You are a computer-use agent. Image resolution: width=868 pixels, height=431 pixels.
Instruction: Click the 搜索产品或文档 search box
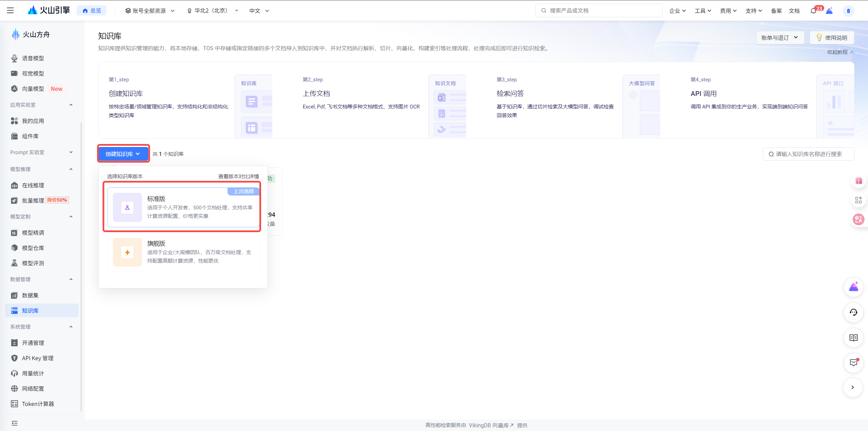tap(599, 11)
